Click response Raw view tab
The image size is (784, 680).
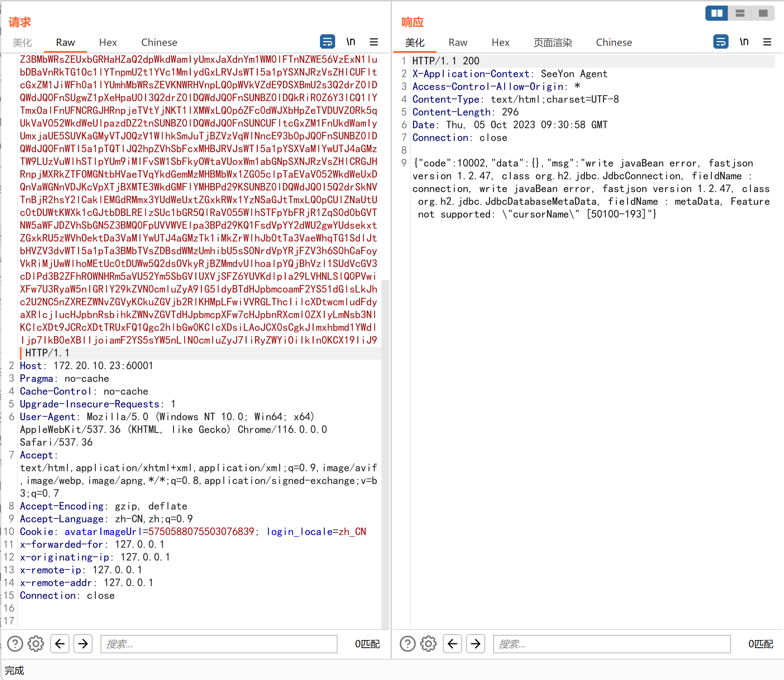click(458, 42)
